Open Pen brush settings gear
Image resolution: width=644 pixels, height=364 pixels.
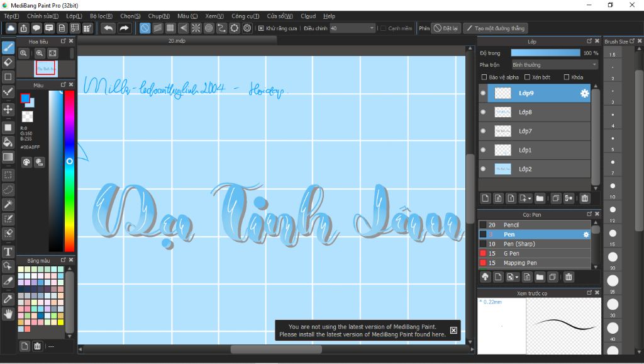586,234
